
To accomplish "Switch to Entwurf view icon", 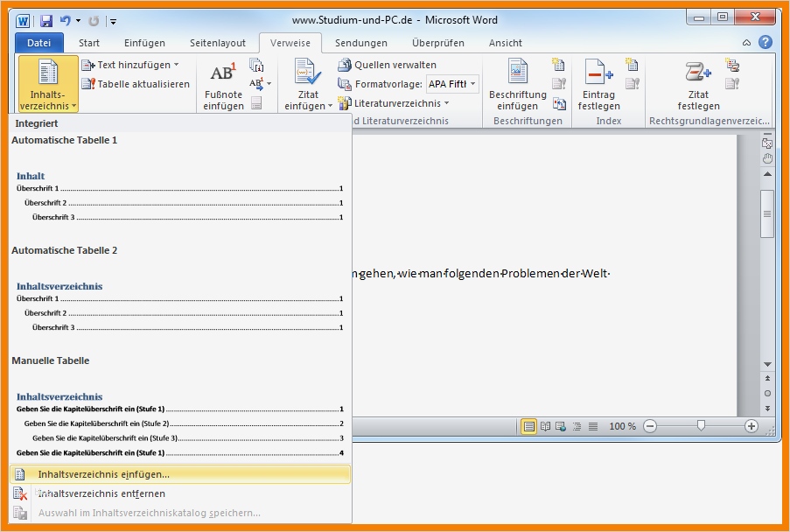I will (593, 427).
